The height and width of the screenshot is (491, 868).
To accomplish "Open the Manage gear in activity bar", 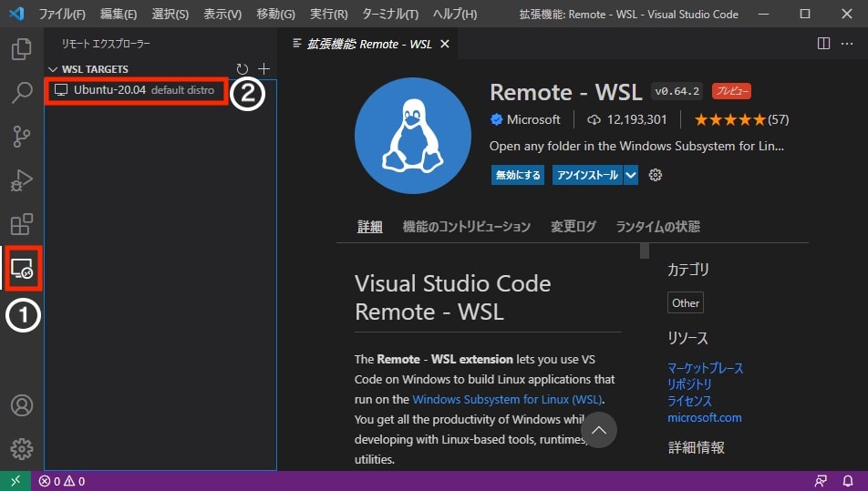I will coord(22,449).
